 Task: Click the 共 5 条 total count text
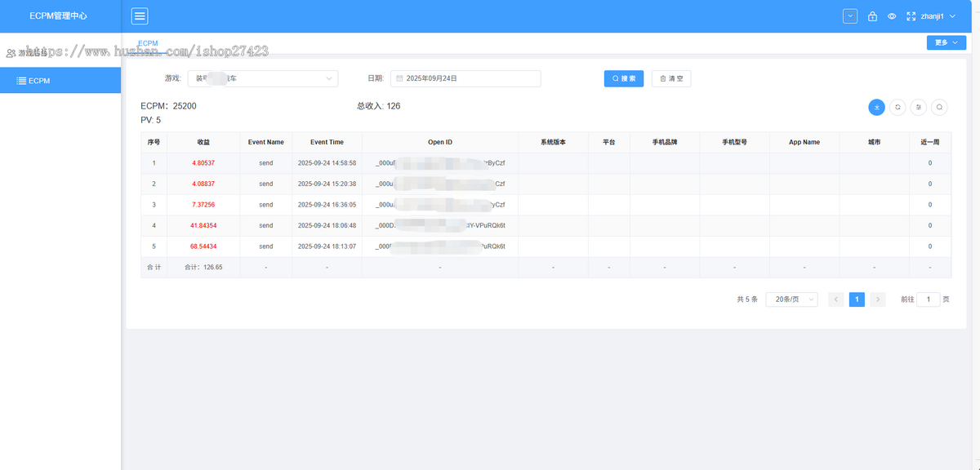tap(746, 299)
